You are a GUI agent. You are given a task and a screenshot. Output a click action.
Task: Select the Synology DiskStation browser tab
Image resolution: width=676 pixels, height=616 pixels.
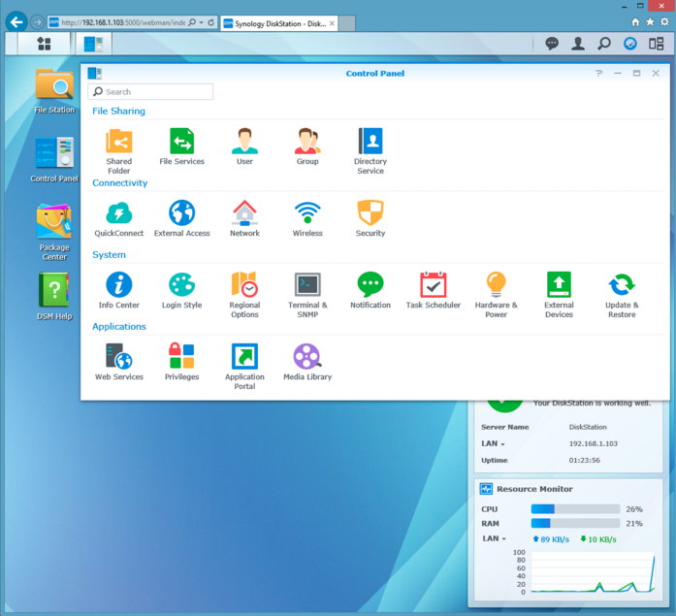[279, 23]
